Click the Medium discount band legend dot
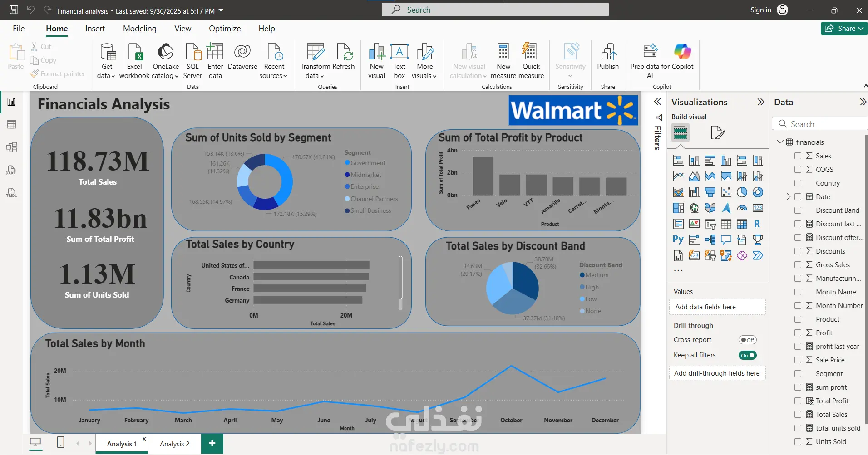This screenshot has height=455, width=868. pyautogui.click(x=582, y=275)
